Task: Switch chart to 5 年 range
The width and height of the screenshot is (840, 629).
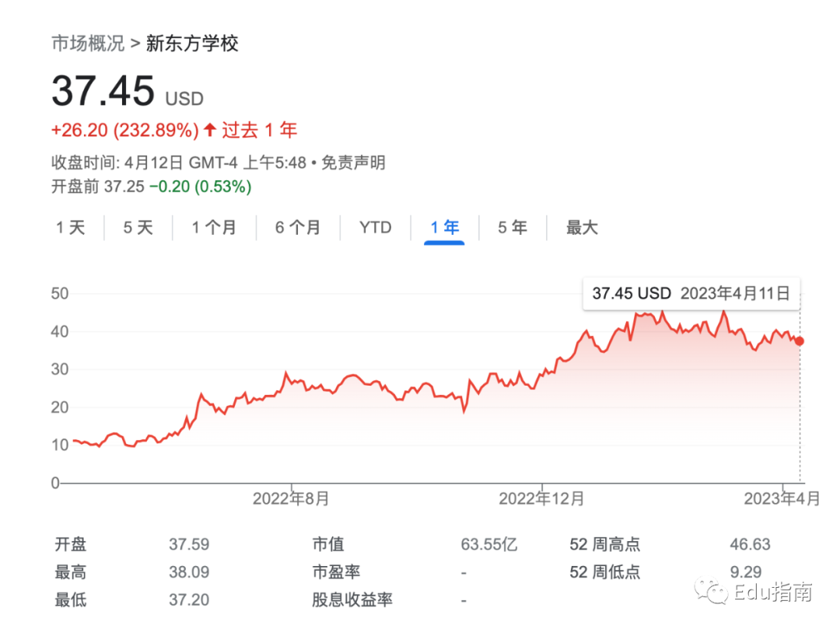Action: (513, 228)
